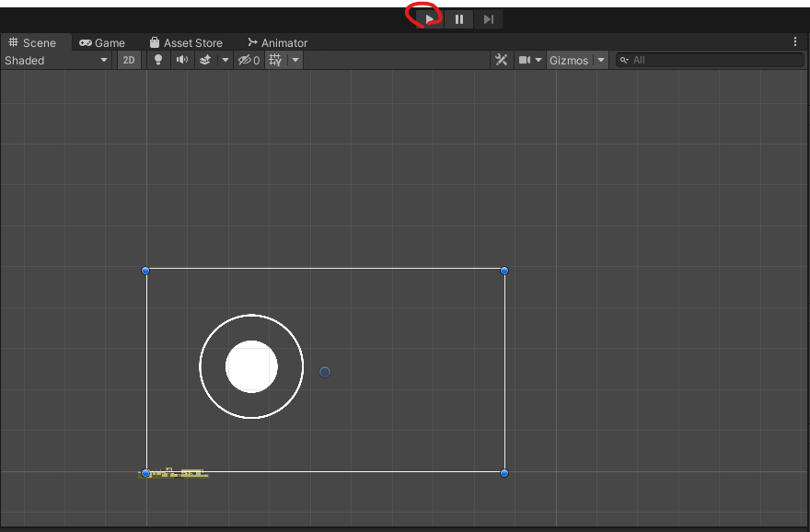Expand the camera settings dropdown arrow
810x532 pixels.
point(538,61)
